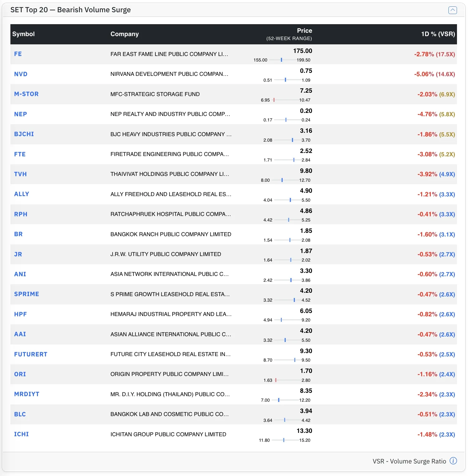Click the VSR info icon
468x476 pixels.
(453, 461)
